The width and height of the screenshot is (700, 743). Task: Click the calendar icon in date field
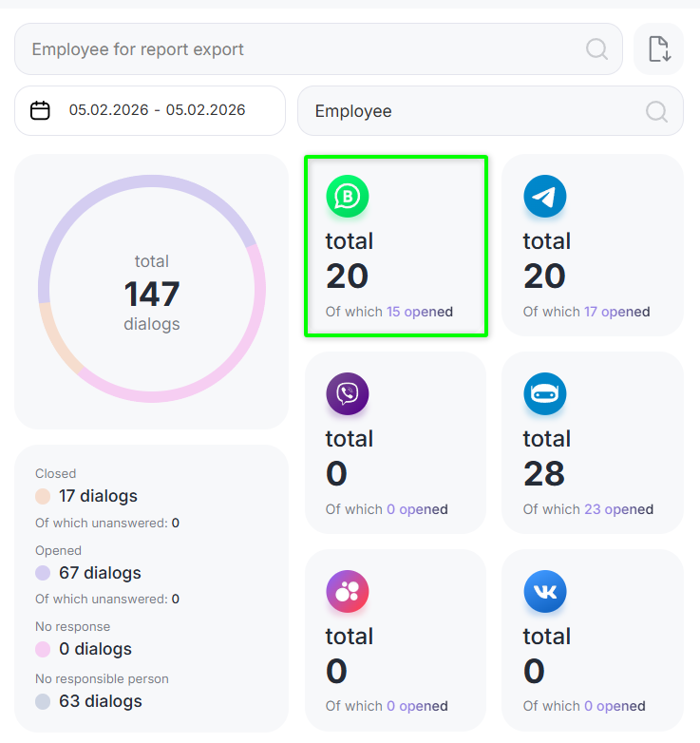point(40,110)
